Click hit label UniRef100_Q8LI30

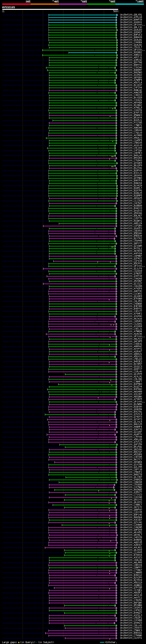tap(131, 27)
